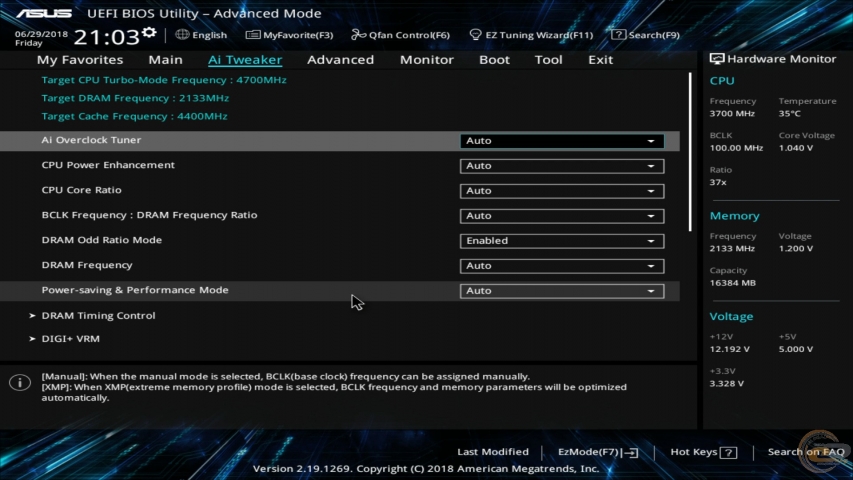Switch to the Monitor tab
The image size is (853, 480).
[426, 60]
